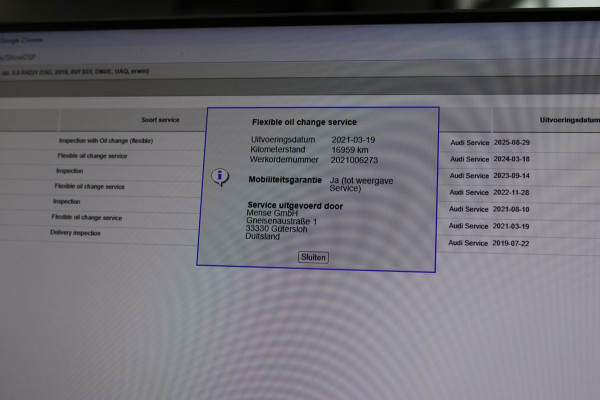
Task: Click 'Audi Service' next to 2019-07-22
Action: [468, 243]
